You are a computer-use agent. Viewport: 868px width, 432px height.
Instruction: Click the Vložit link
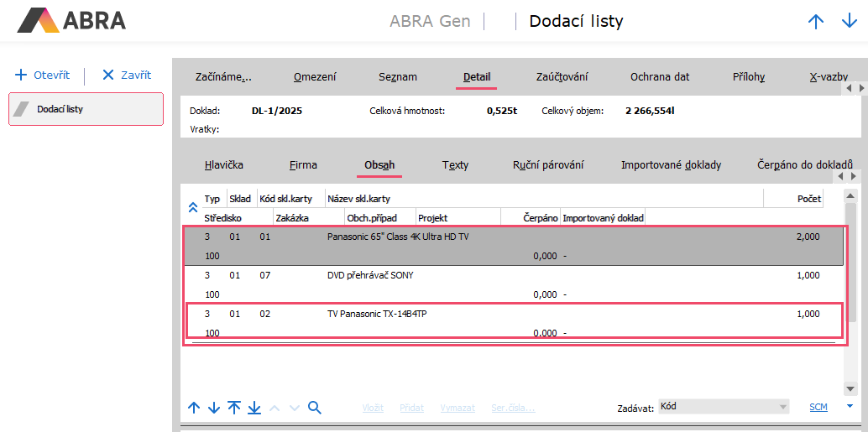coord(373,409)
